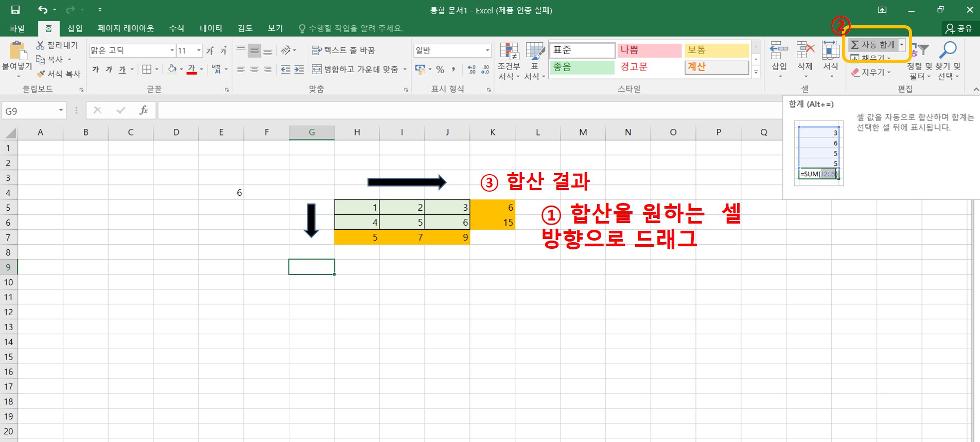The image size is (980, 442).
Task: Open the Merge and Center dropdown arrow
Action: click(x=405, y=69)
